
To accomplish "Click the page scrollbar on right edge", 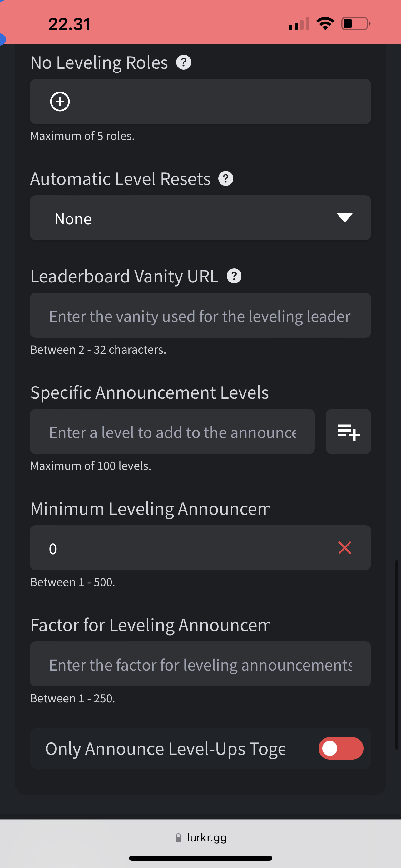I will 397,654.
